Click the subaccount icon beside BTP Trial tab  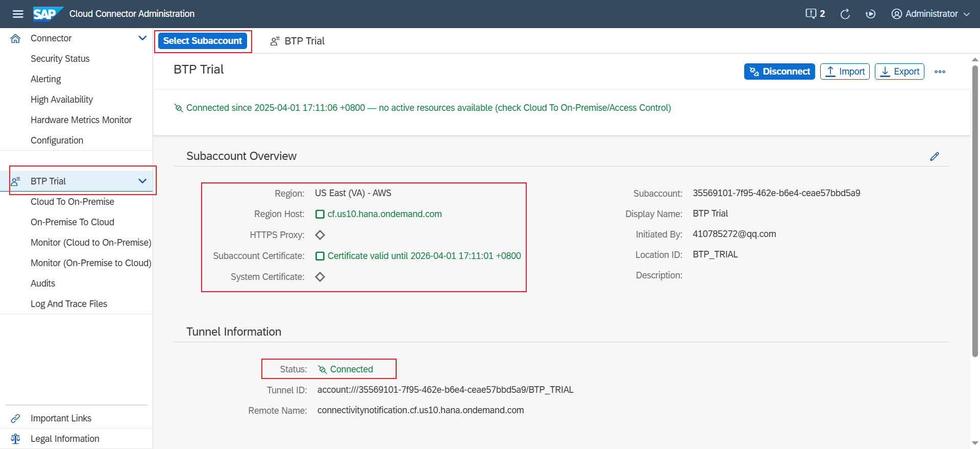(275, 41)
